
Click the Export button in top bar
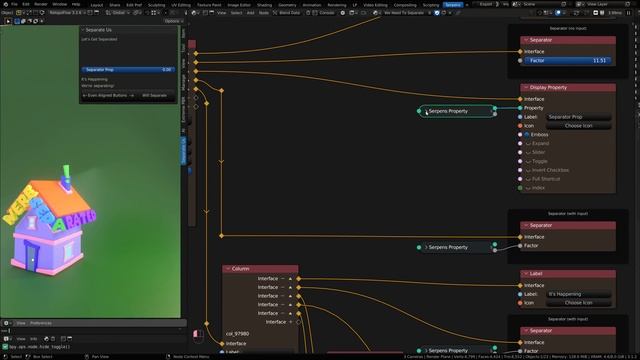486,4
